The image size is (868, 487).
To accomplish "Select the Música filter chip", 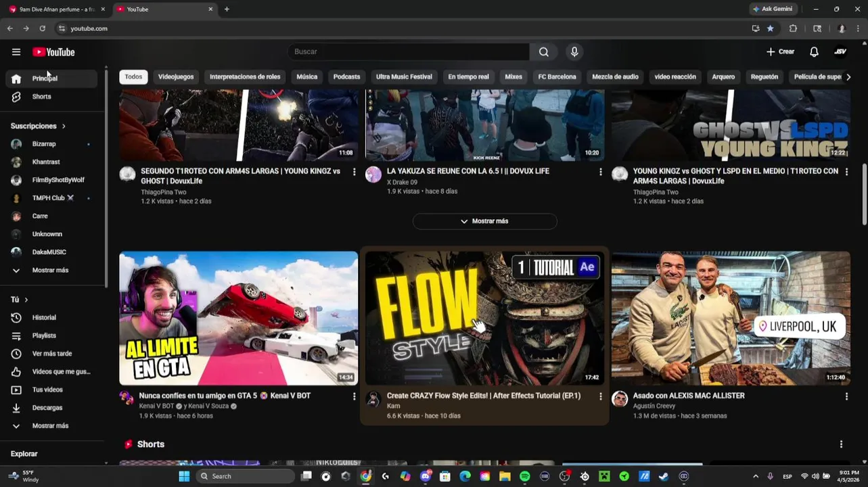I will coord(306,77).
